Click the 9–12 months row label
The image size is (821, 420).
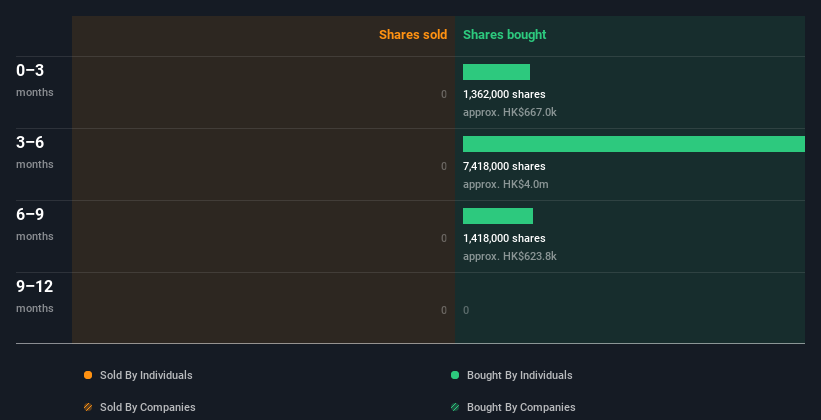35,296
